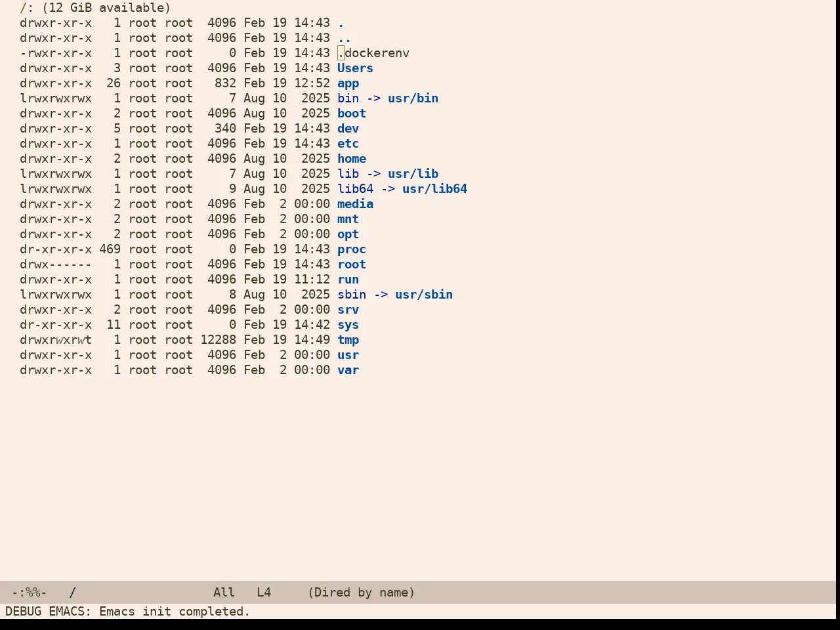Open the proc directory

coord(352,249)
